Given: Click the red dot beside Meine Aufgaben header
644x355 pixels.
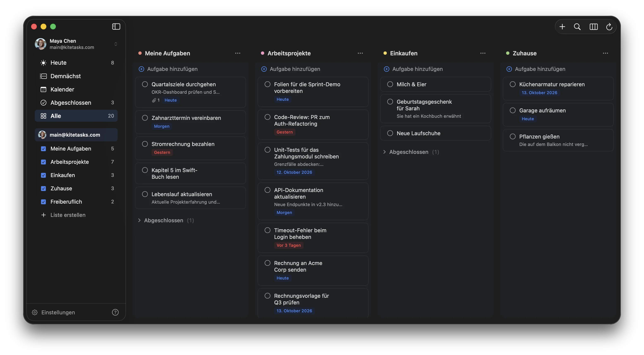Looking at the screenshot, I should 140,53.
